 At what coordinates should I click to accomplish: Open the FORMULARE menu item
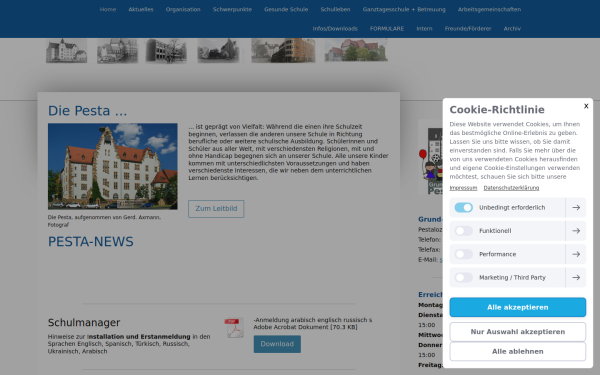(x=387, y=29)
